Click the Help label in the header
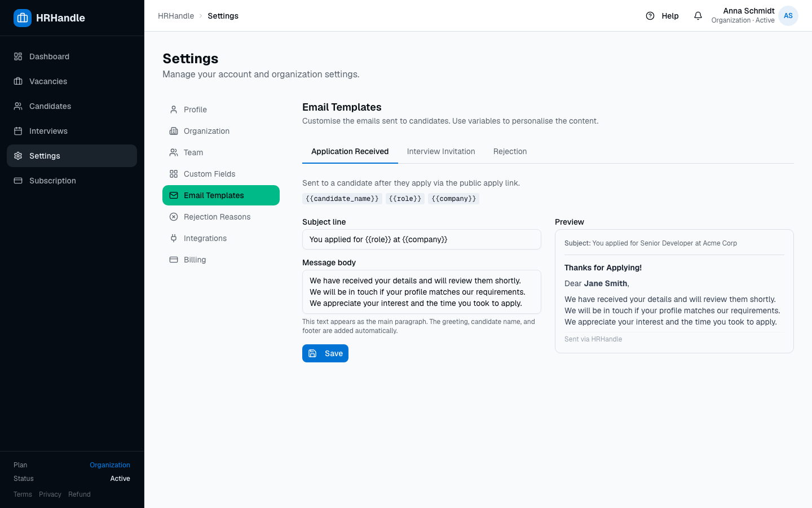Screen dimensions: 812x508 [x=670, y=16]
